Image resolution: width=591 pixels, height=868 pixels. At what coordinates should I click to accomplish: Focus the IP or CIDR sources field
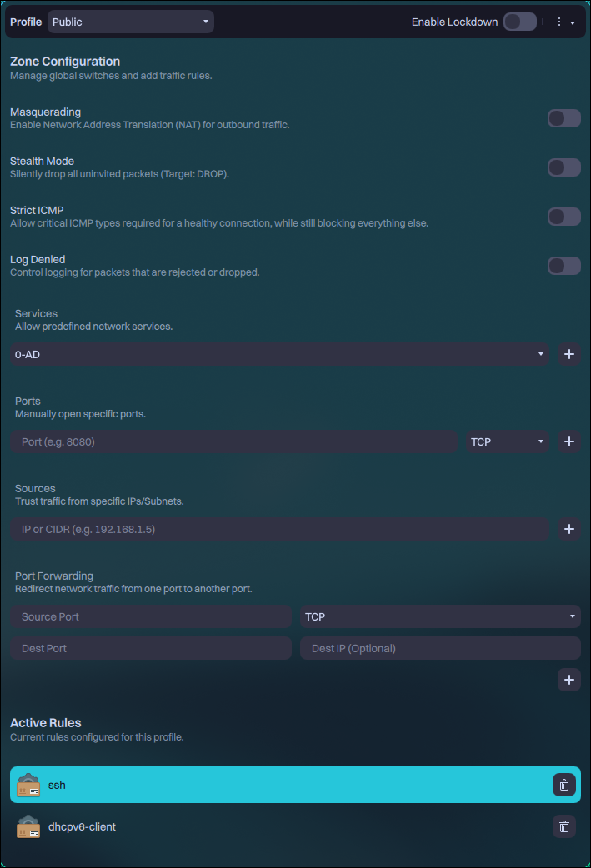click(279, 529)
